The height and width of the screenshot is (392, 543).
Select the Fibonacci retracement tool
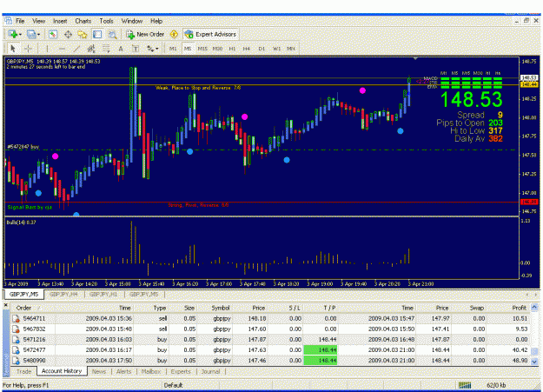tap(106, 49)
